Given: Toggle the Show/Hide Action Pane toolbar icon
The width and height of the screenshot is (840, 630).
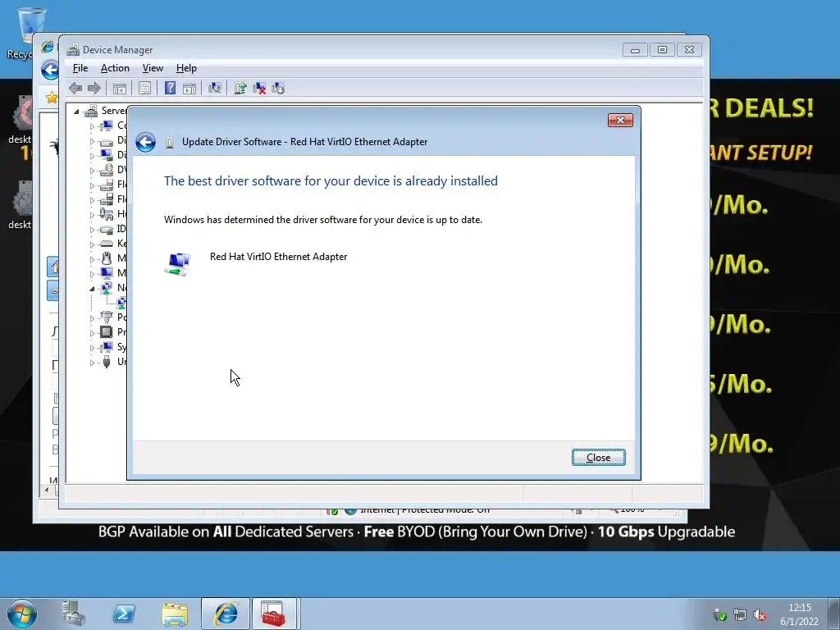Looking at the screenshot, I should pos(189,89).
